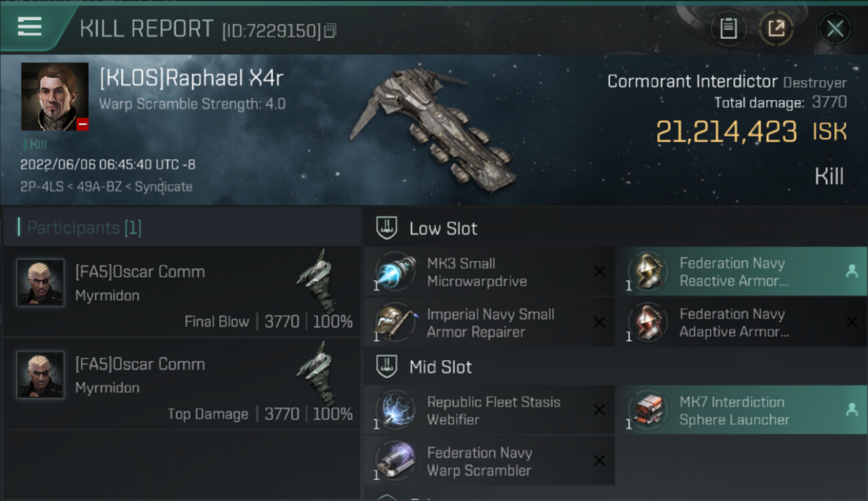View the Cormorant Interdictor ship name
The height and width of the screenshot is (501, 868).
pyautogui.click(x=692, y=81)
